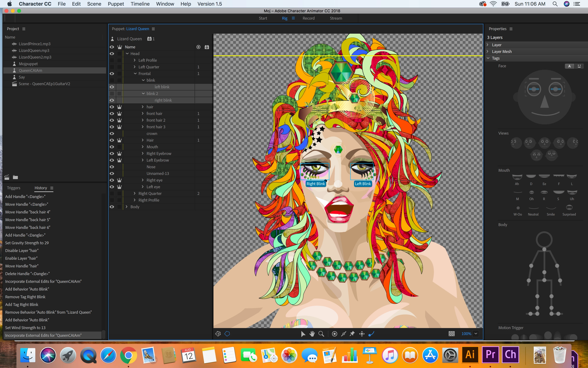Hide the left blink layer

pyautogui.click(x=112, y=87)
